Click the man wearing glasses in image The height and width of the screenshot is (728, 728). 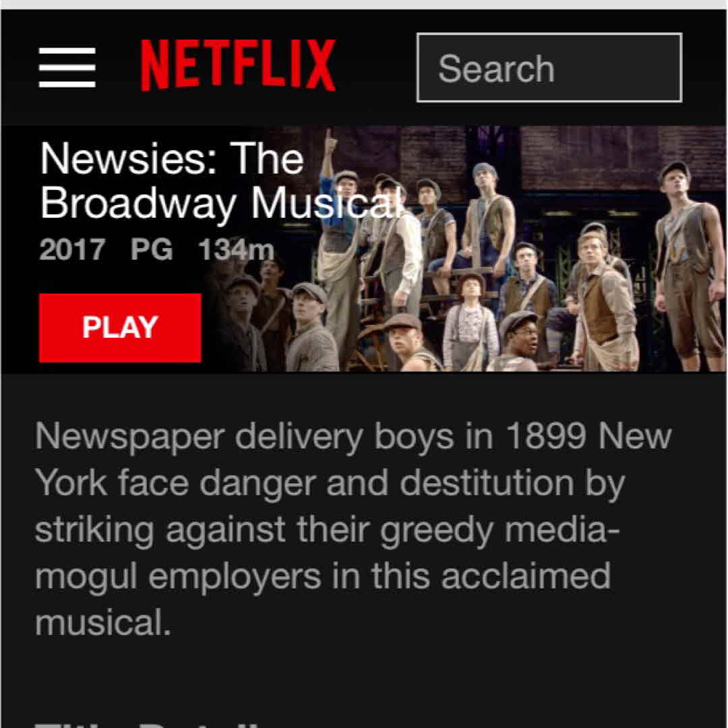(x=520, y=341)
